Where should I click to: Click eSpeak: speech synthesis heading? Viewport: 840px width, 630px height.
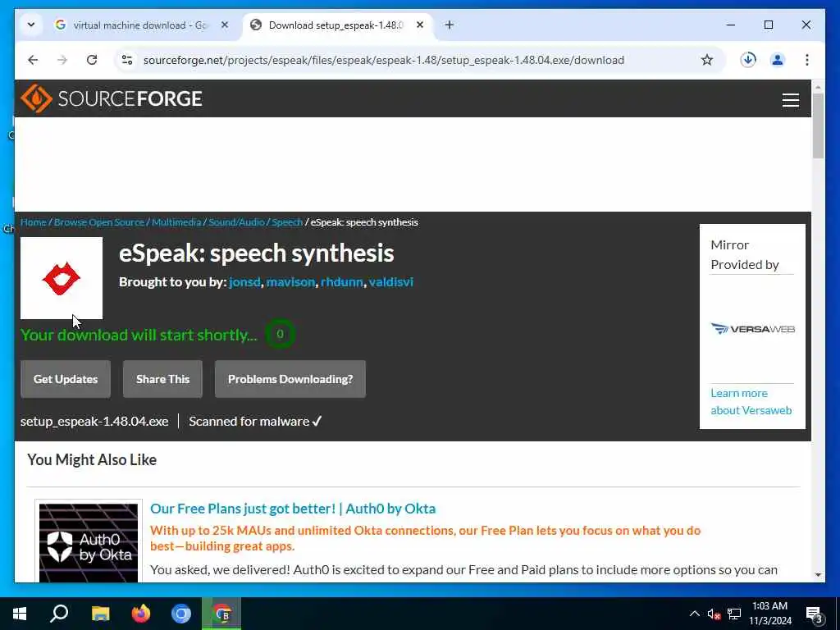[x=256, y=253]
